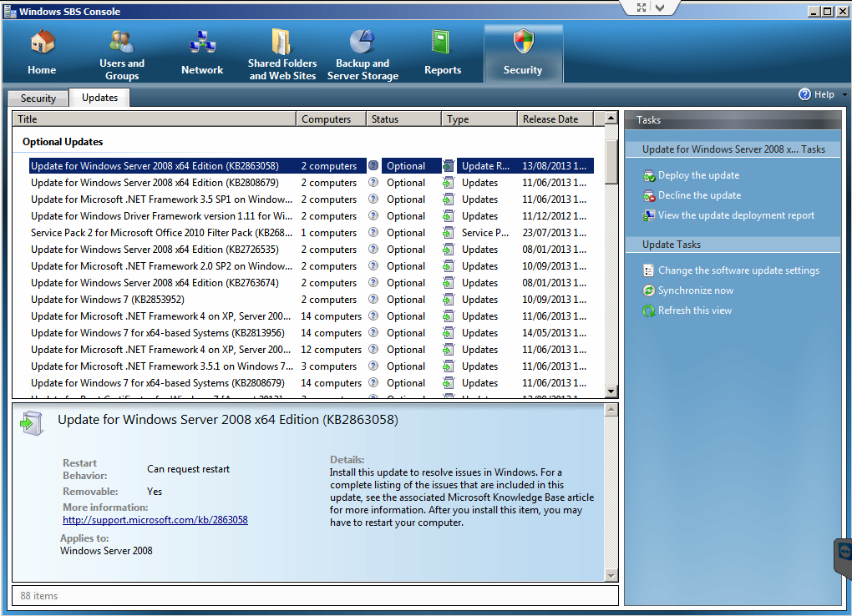The height and width of the screenshot is (616, 852).
Task: Click the software update settings icon
Action: click(x=649, y=270)
